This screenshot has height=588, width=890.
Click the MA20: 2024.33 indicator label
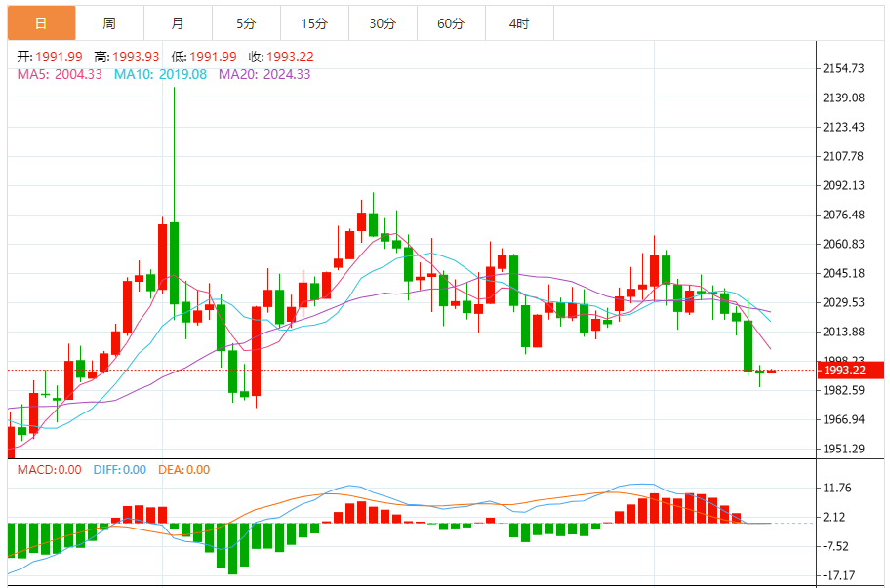coord(264,74)
